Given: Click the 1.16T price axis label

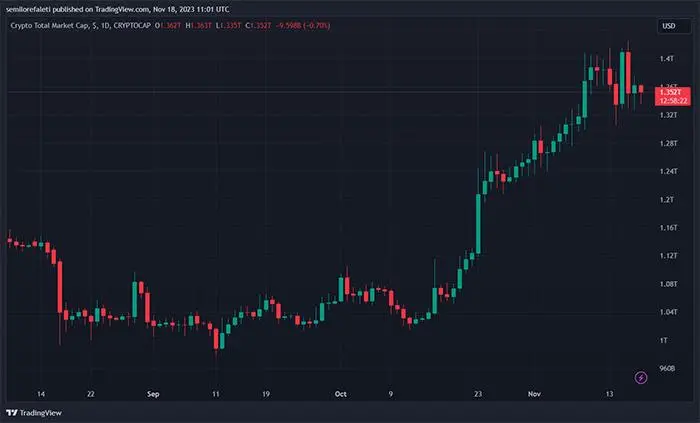Looking at the screenshot, I should click(668, 228).
